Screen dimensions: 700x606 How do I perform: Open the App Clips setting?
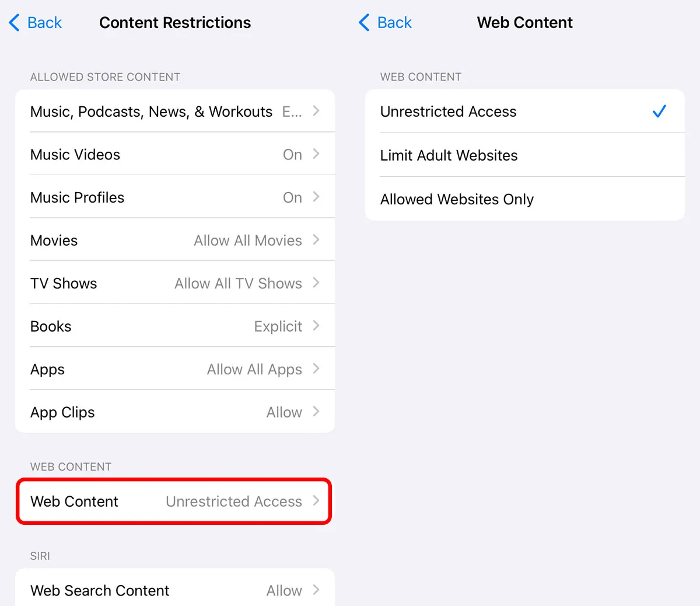point(175,412)
